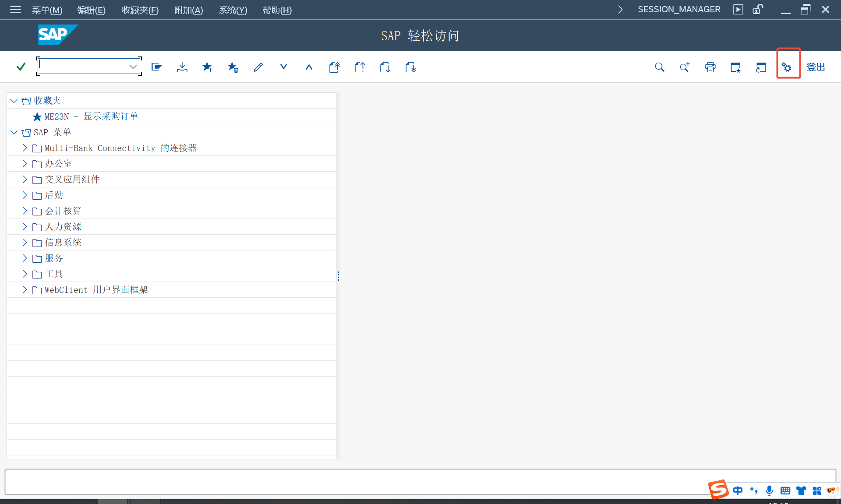The image size is (841, 504).
Task: Open the hamburger menu in title bar
Action: pyautogui.click(x=15, y=10)
